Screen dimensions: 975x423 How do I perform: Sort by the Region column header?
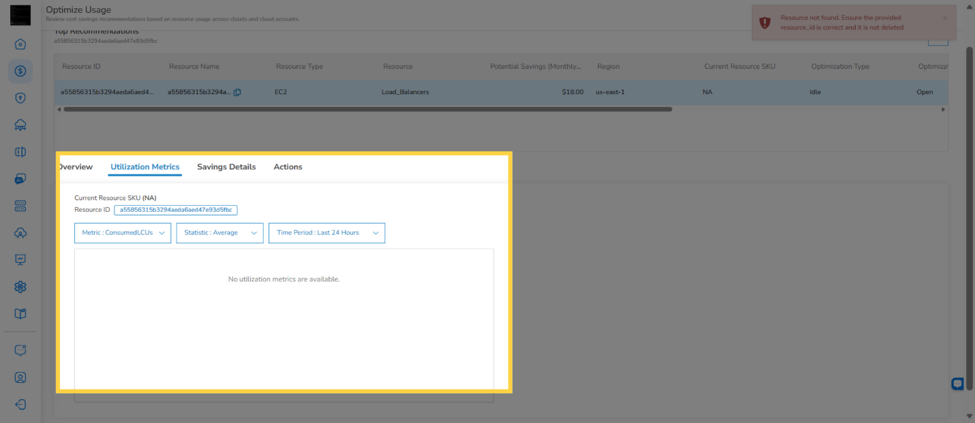pyautogui.click(x=608, y=66)
